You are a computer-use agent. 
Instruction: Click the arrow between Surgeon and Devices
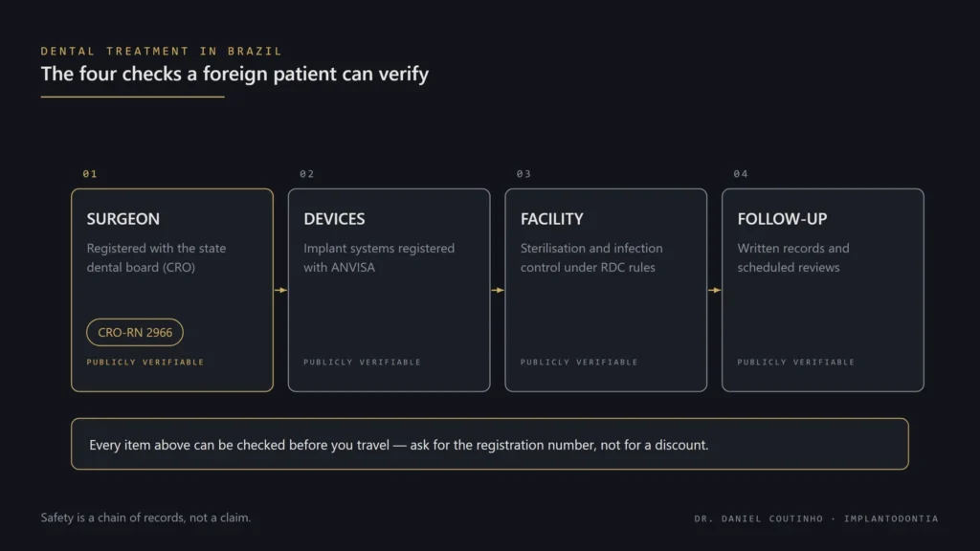pos(280,290)
